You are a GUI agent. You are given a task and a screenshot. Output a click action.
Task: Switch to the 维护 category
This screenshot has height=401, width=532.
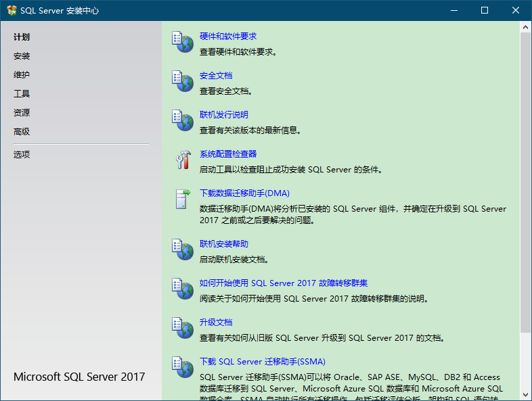click(x=22, y=74)
